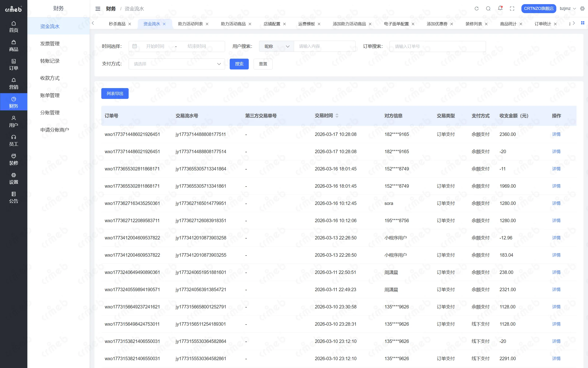
Task: Open the 营销 marketing sidebar icon
Action: coord(14,83)
